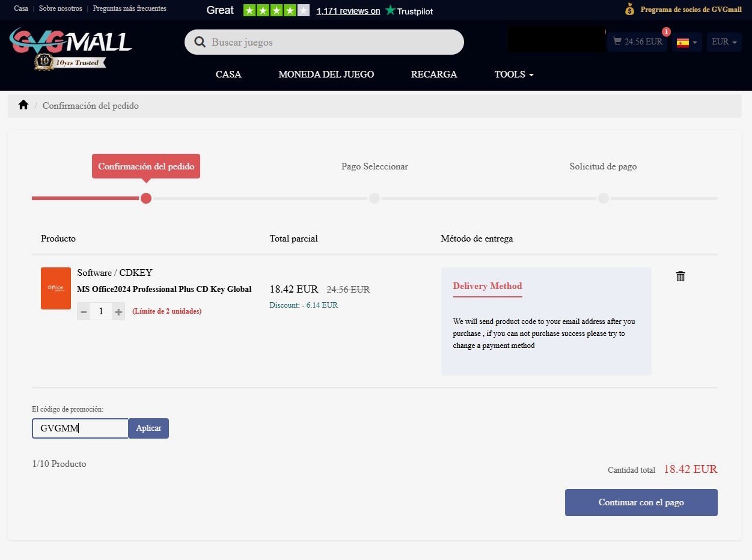
Task: Click the struck-through 24.56 EUR price
Action: [x=348, y=289]
